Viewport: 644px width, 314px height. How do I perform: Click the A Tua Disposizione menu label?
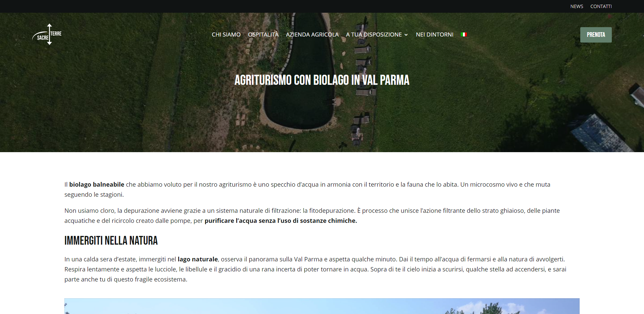pos(374,35)
